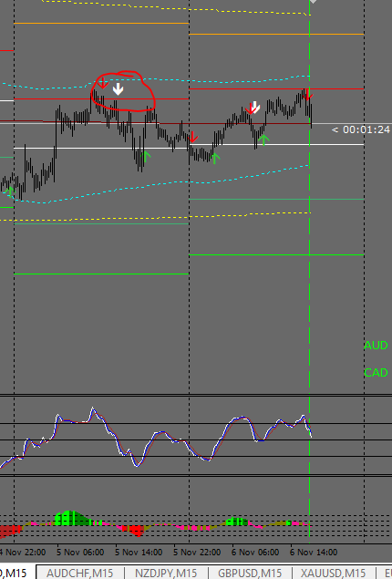Go to the XAUUSD,M15 chart tab
The image size is (392, 579).
point(333,573)
